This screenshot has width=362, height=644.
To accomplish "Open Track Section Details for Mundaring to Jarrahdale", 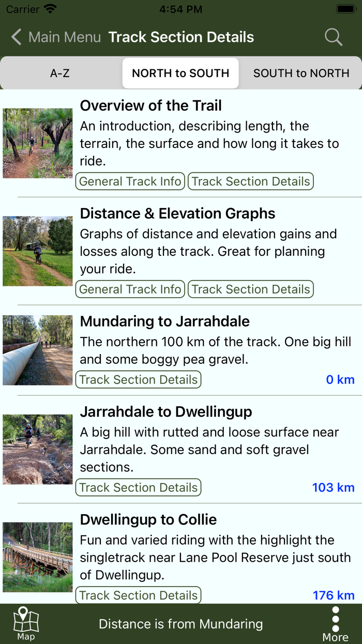I will [138, 379].
